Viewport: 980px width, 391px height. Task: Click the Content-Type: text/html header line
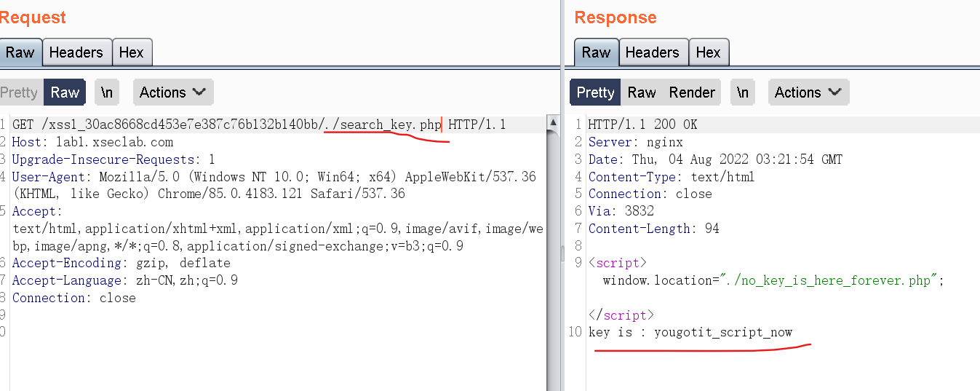[672, 177]
